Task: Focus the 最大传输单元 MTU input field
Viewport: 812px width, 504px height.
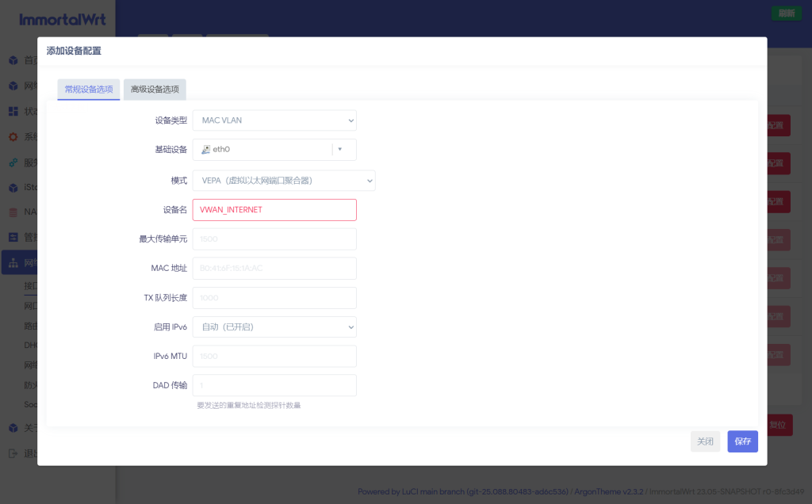Action: (x=274, y=239)
